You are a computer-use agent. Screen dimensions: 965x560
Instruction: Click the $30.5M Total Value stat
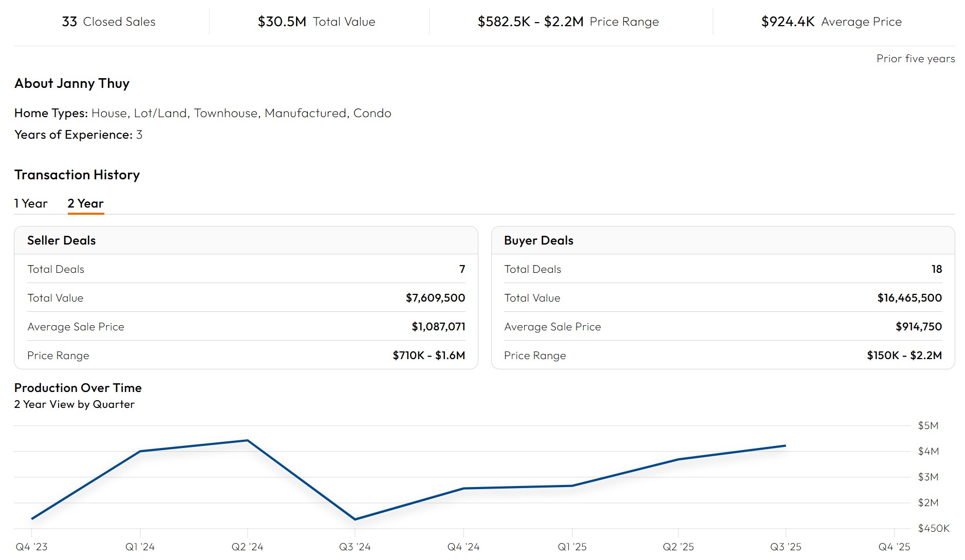click(x=316, y=22)
